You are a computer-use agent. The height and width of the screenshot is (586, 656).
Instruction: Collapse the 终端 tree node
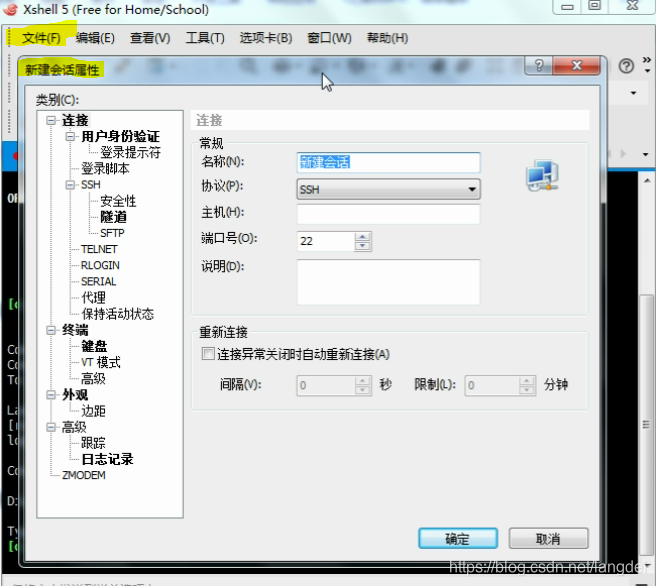point(51,330)
